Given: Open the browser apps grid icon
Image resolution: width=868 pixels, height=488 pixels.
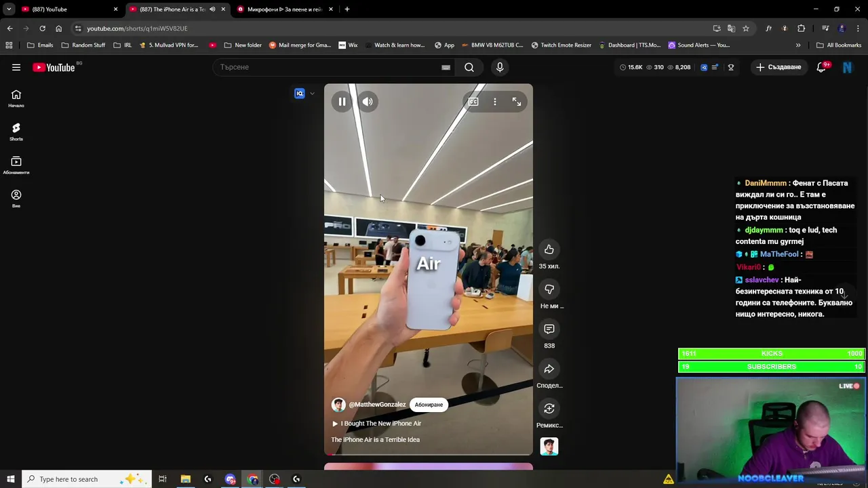Looking at the screenshot, I should coord(9,45).
